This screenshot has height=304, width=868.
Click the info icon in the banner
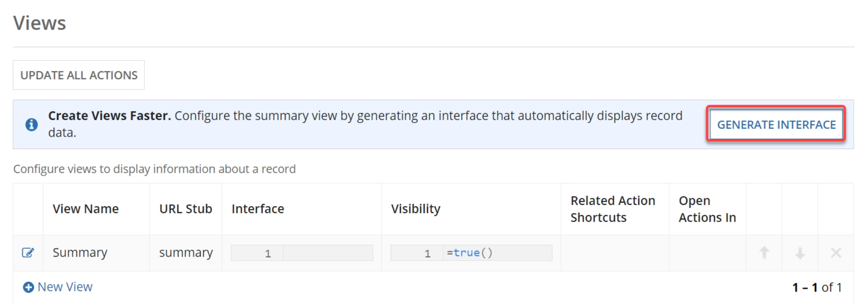(x=31, y=124)
